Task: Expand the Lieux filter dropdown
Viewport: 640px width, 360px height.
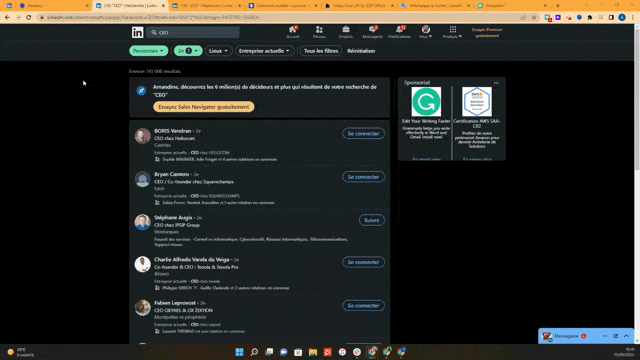Action: pos(218,51)
